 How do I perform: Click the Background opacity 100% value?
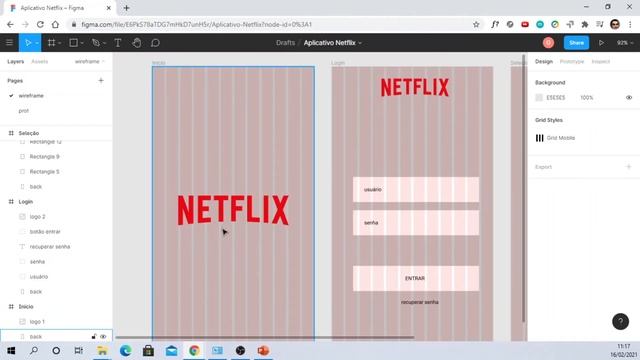[587, 98]
